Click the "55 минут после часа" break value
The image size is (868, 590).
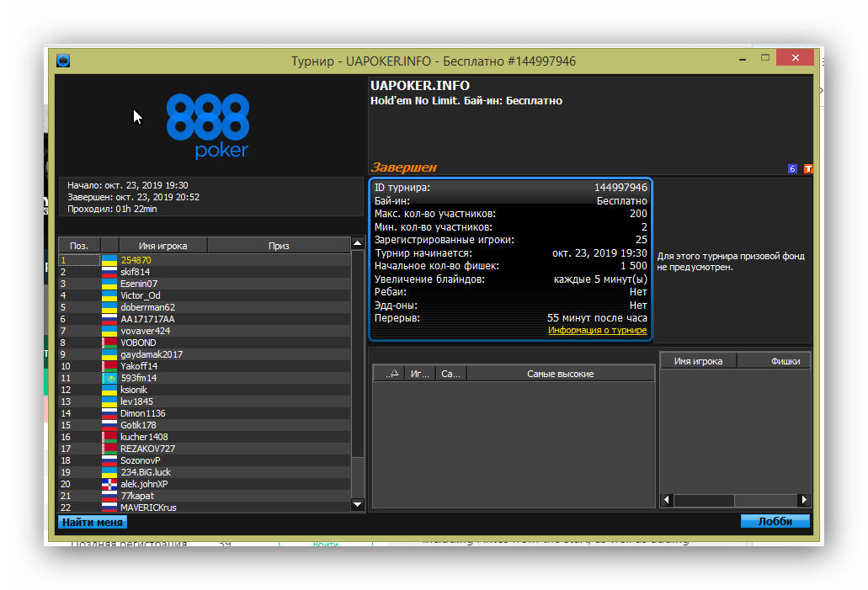[597, 318]
